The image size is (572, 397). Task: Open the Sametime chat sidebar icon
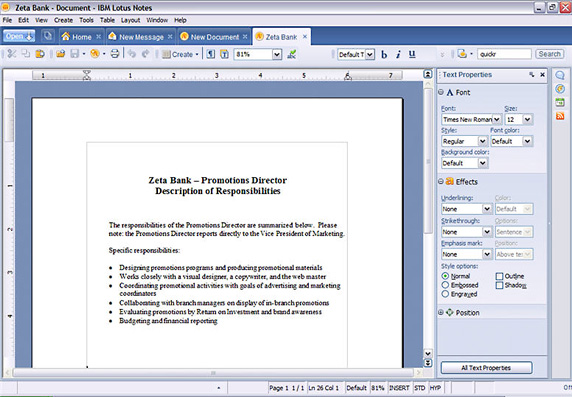pos(560,76)
